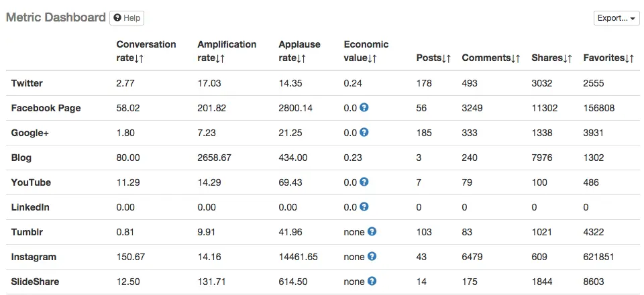This screenshot has height=295, width=644.
Task: Click the help icon beside Instagram economic value
Action: pyautogui.click(x=372, y=257)
